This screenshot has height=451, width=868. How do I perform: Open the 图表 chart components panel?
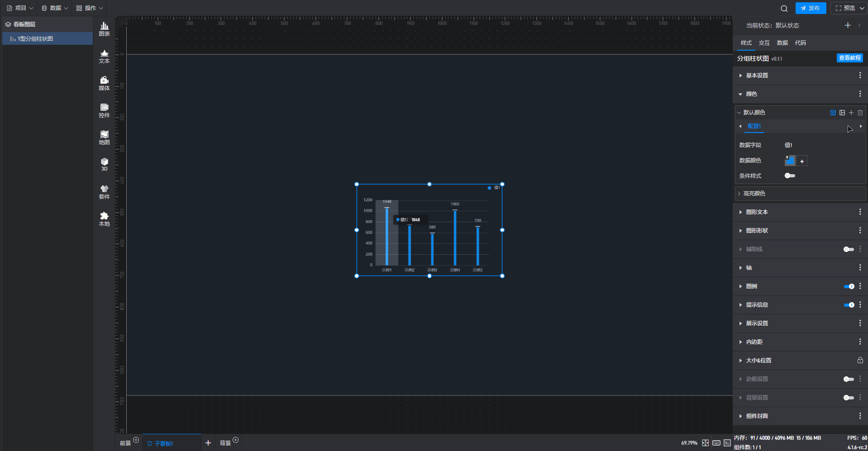pyautogui.click(x=104, y=29)
